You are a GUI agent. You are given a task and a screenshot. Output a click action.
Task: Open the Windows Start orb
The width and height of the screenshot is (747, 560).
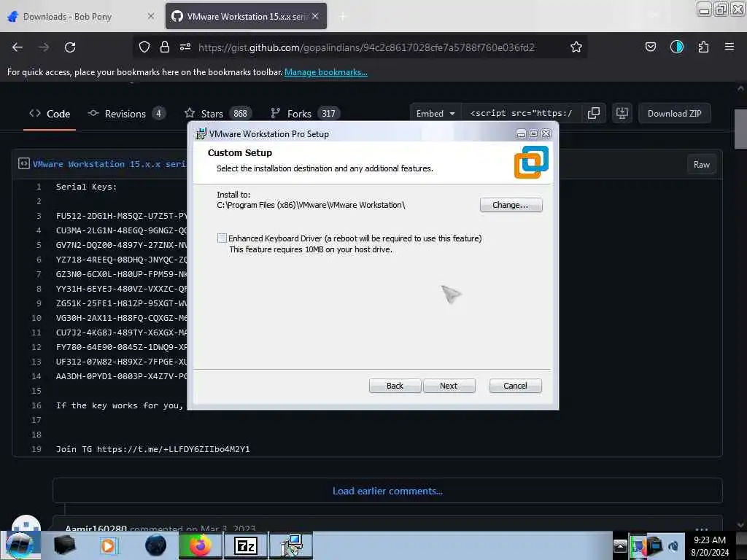(x=19, y=545)
